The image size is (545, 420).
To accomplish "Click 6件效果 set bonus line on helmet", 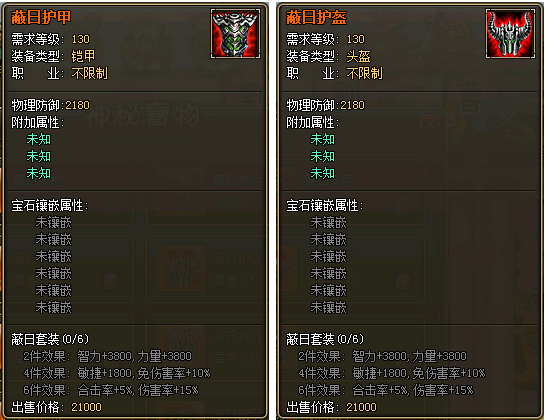I will [386, 390].
